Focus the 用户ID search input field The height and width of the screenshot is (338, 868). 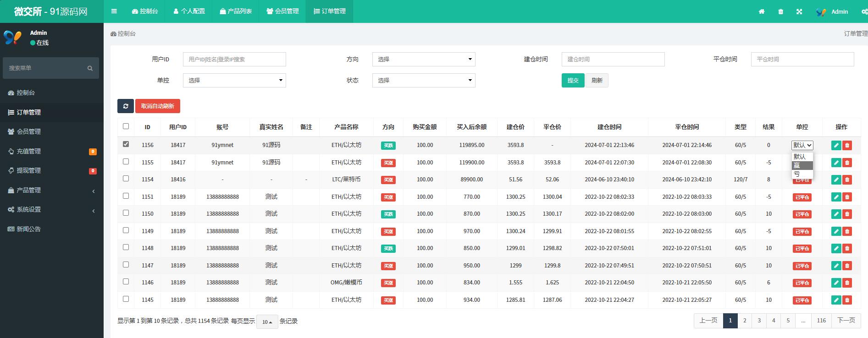tap(234, 59)
